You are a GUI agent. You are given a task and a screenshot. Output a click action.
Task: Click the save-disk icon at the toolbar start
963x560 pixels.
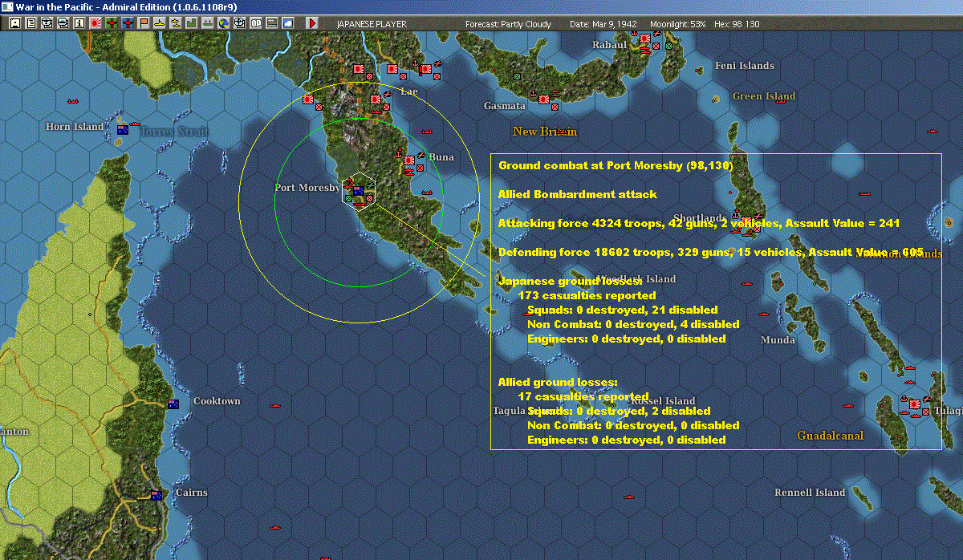[15, 23]
